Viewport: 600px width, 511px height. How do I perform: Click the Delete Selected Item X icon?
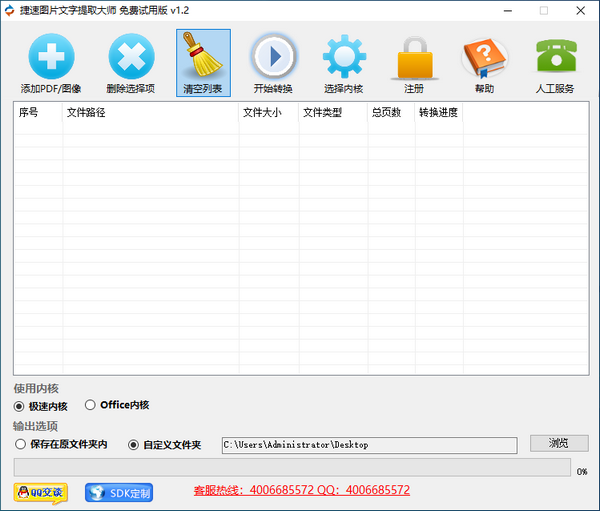131,56
